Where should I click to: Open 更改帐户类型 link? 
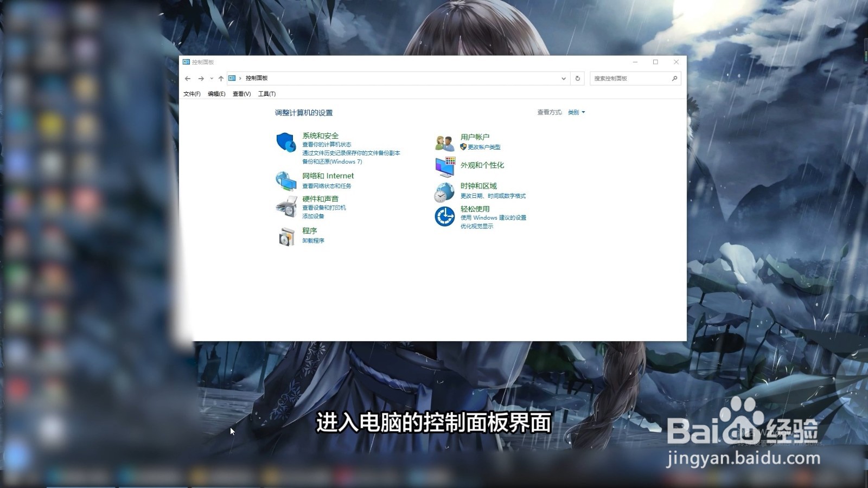[x=484, y=147]
